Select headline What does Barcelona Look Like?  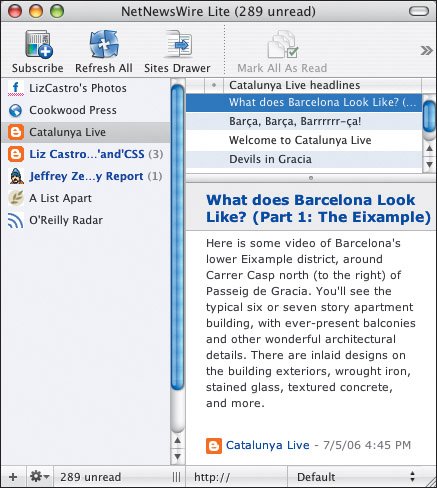click(x=304, y=102)
